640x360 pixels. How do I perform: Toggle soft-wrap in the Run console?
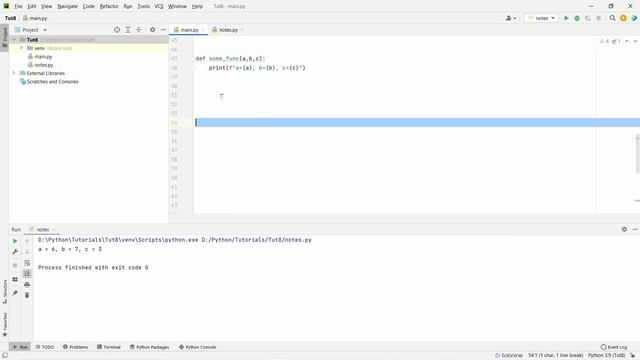pyautogui.click(x=27, y=263)
